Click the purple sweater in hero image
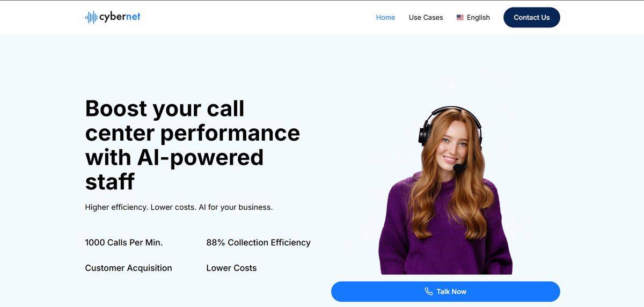This screenshot has width=644, height=307. point(445,231)
